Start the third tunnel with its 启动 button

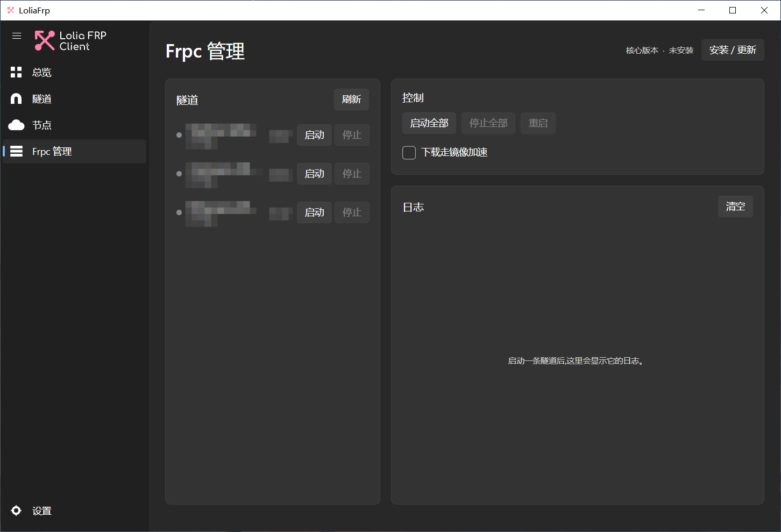coord(314,212)
